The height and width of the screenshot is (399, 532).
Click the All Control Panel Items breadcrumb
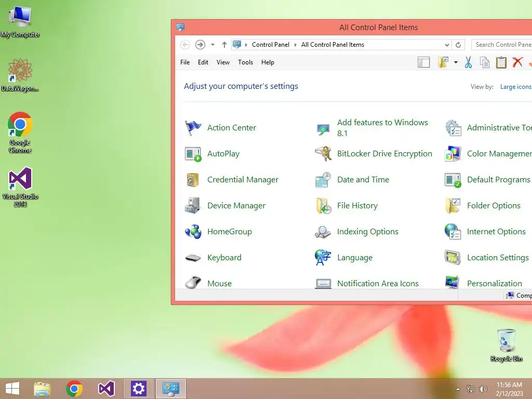(332, 45)
